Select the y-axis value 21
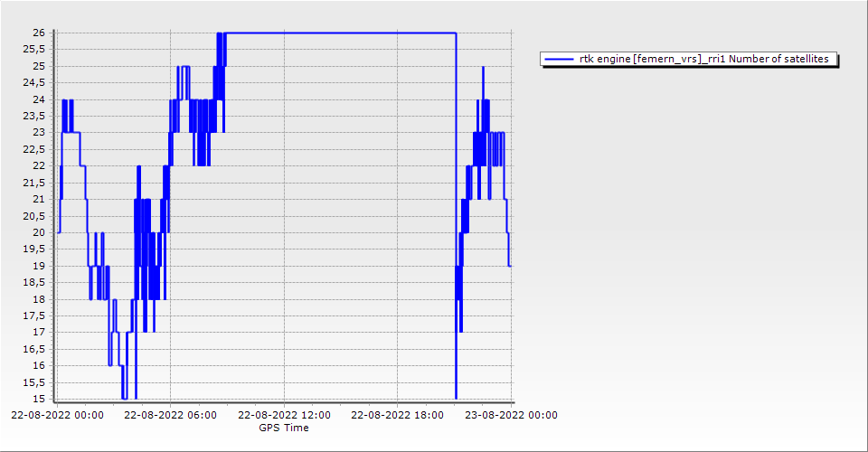This screenshot has width=868, height=452. (x=38, y=199)
